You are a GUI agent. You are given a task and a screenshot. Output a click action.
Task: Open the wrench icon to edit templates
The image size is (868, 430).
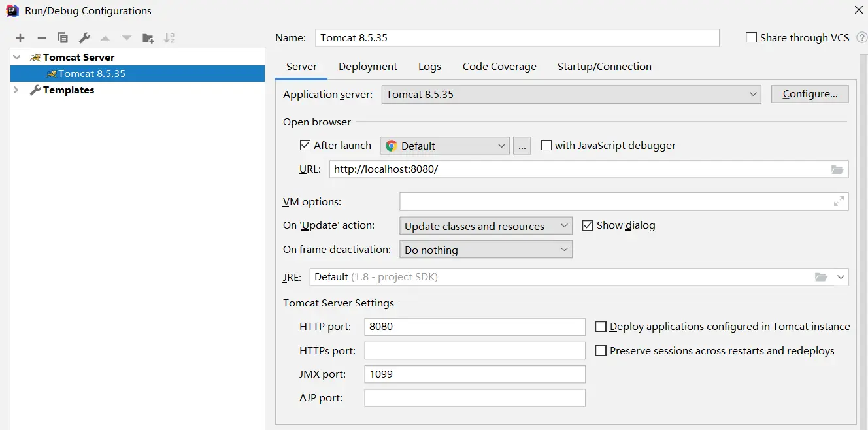(84, 38)
